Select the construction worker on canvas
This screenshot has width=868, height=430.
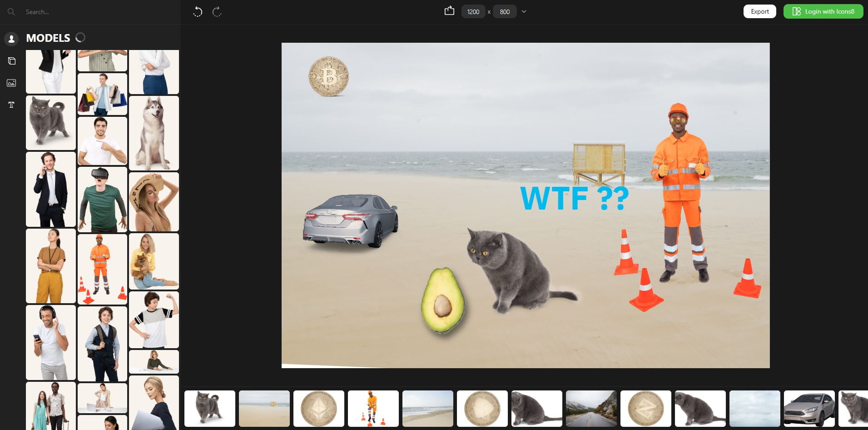point(680,193)
